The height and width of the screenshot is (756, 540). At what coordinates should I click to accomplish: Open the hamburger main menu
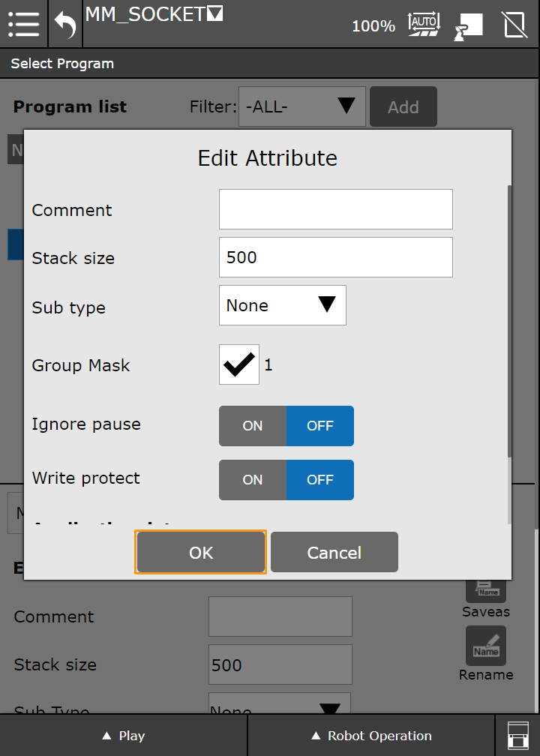(24, 24)
